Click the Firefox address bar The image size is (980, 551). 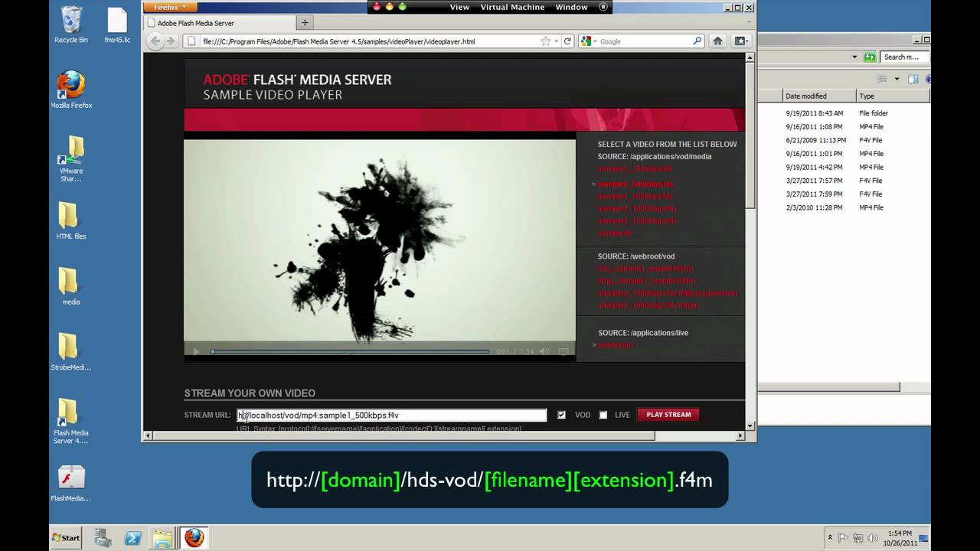(367, 41)
